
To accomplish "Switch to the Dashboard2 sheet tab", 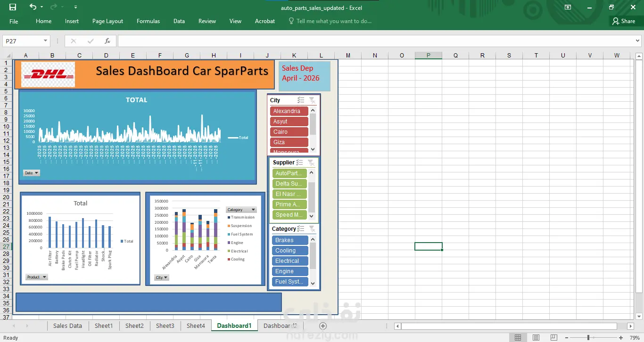I will (x=280, y=326).
